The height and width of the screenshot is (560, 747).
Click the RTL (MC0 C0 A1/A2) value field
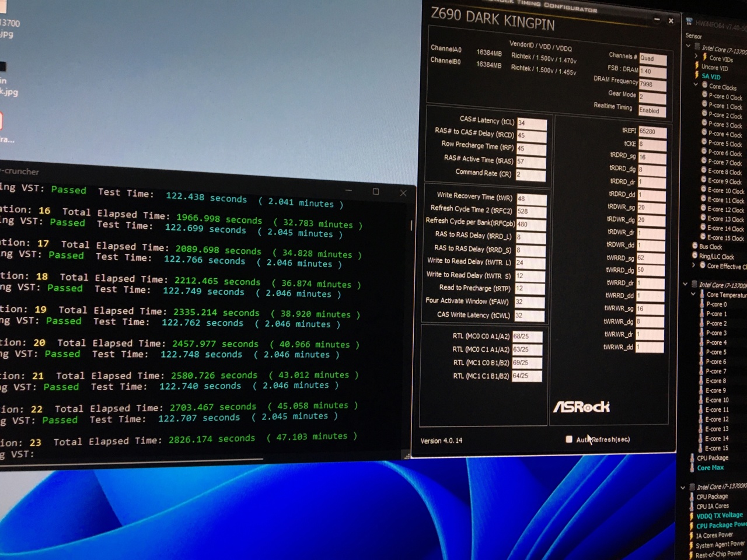click(x=527, y=337)
